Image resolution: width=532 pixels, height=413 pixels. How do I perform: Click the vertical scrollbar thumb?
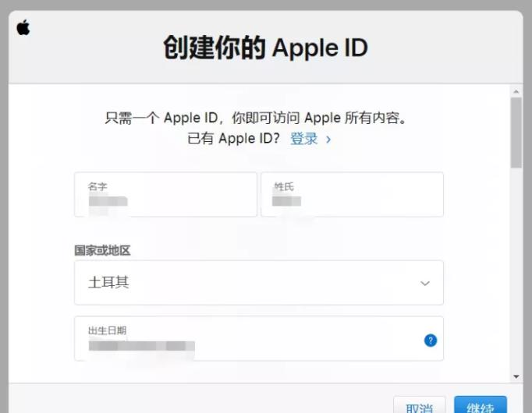pyautogui.click(x=516, y=132)
